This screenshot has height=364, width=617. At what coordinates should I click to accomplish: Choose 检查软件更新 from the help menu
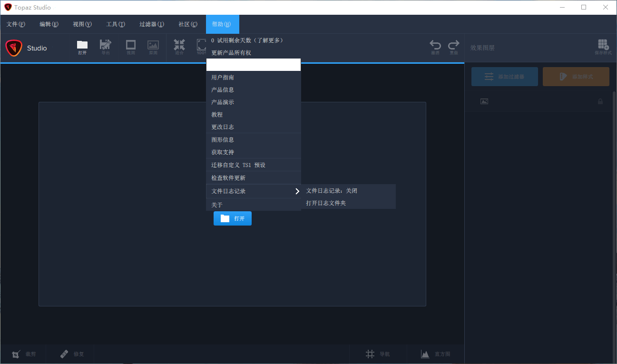pyautogui.click(x=228, y=178)
